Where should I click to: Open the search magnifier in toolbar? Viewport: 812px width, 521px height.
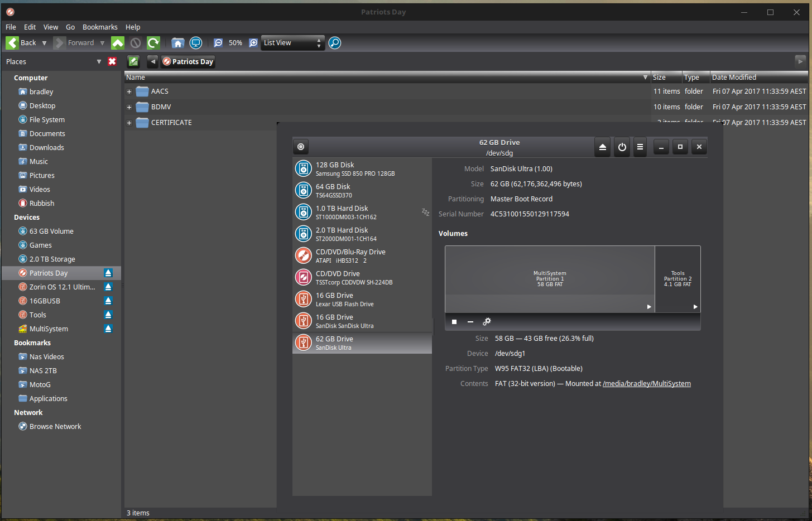pos(335,43)
